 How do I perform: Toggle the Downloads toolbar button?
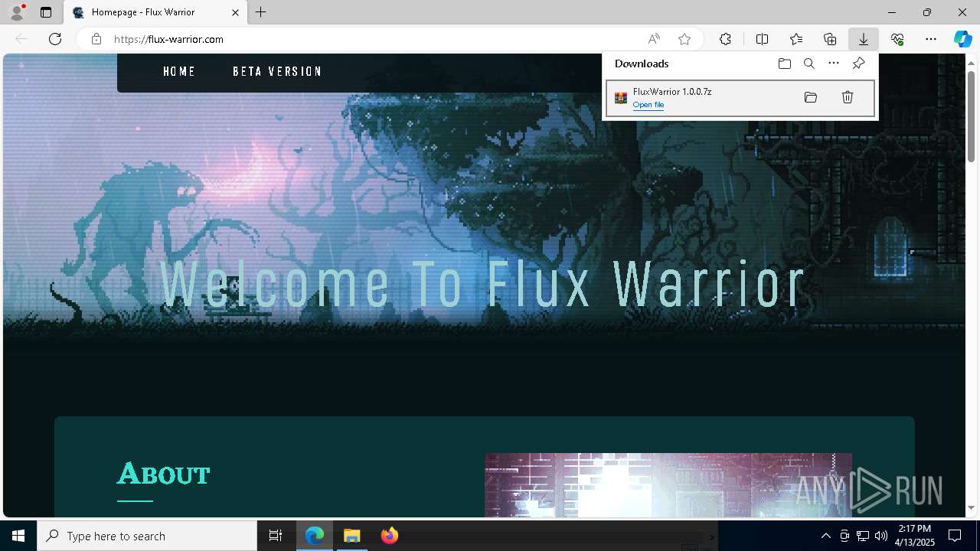pyautogui.click(x=864, y=39)
